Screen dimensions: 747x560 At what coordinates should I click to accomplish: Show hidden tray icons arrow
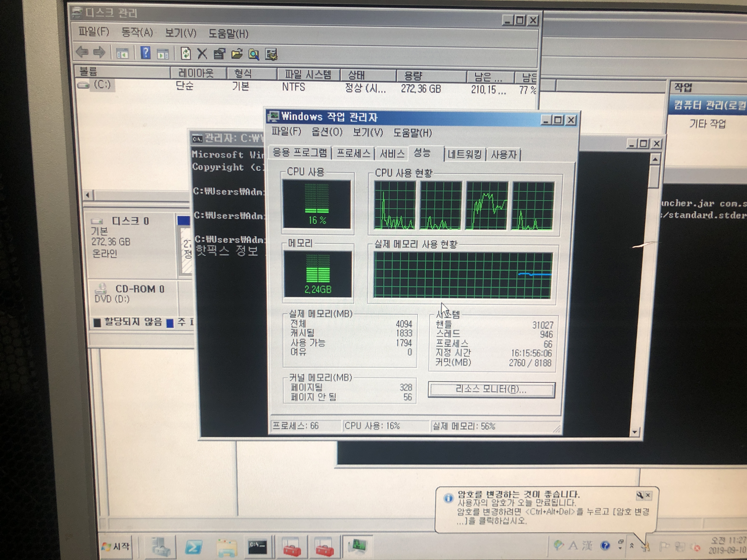[632, 546]
